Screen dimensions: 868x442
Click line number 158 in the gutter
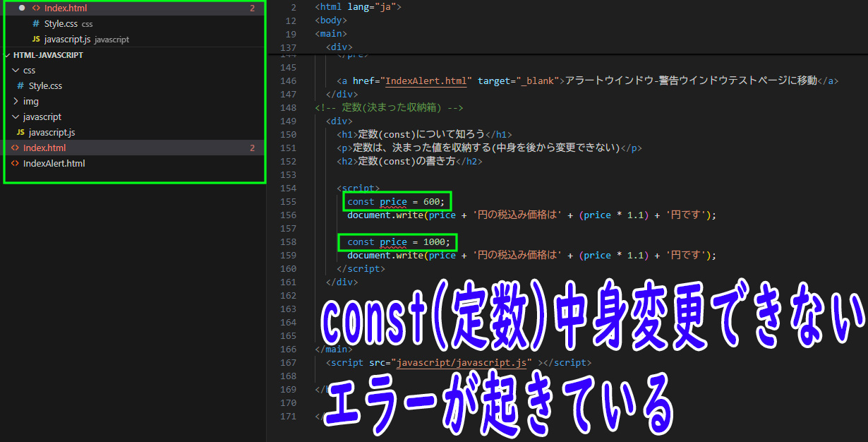pyautogui.click(x=288, y=242)
